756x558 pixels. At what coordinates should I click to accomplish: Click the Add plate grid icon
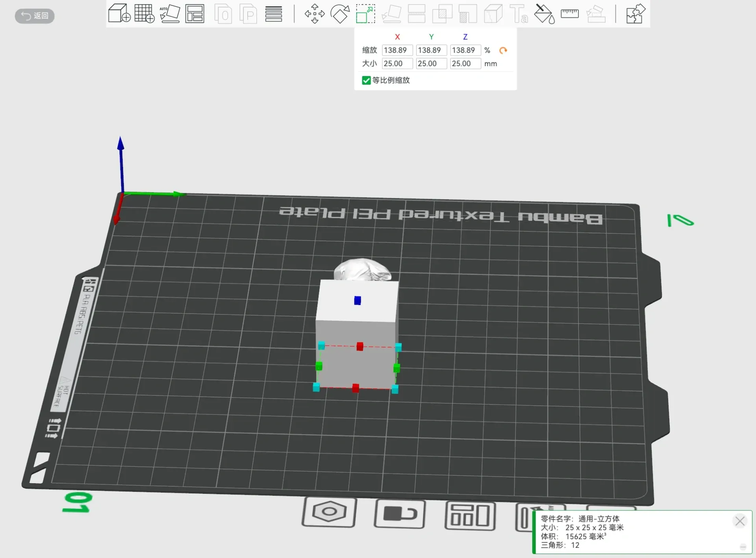click(x=144, y=13)
